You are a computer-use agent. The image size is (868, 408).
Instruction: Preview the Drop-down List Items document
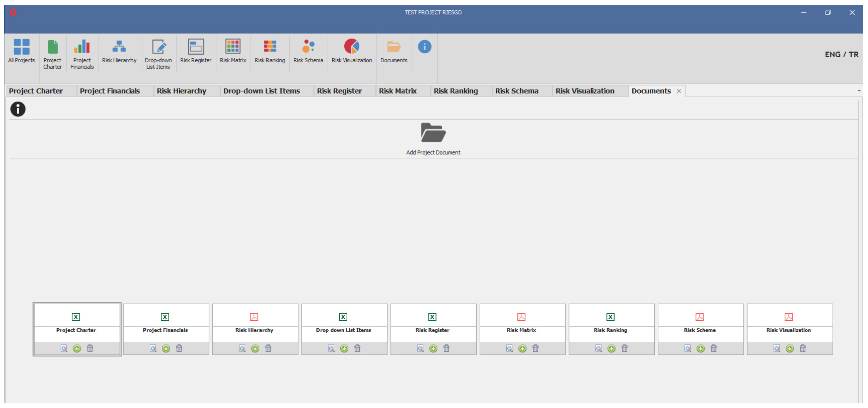(x=331, y=348)
